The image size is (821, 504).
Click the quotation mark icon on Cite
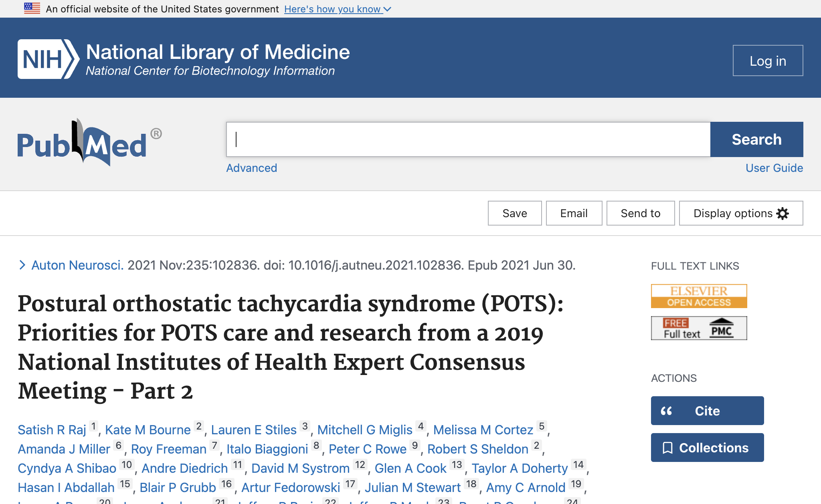tap(666, 411)
